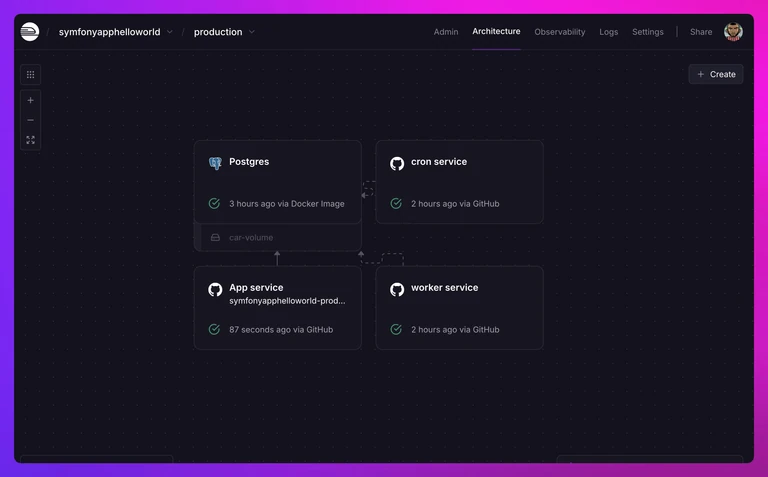The width and height of the screenshot is (768, 477).
Task: Click App service success check icon
Action: (214, 330)
